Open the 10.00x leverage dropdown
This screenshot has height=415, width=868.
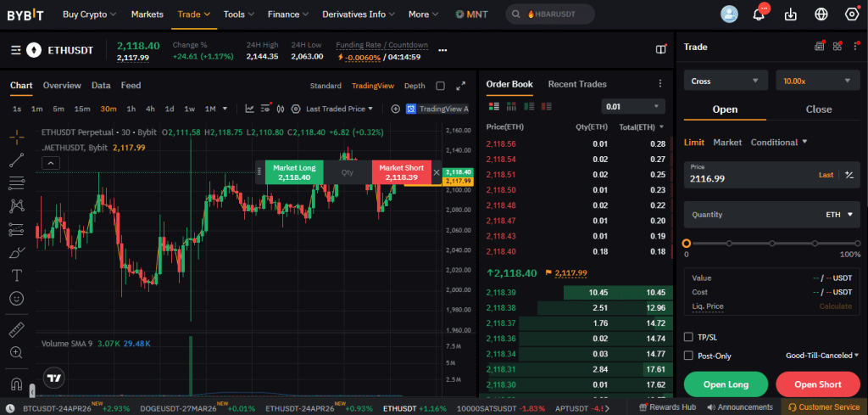[x=817, y=81]
